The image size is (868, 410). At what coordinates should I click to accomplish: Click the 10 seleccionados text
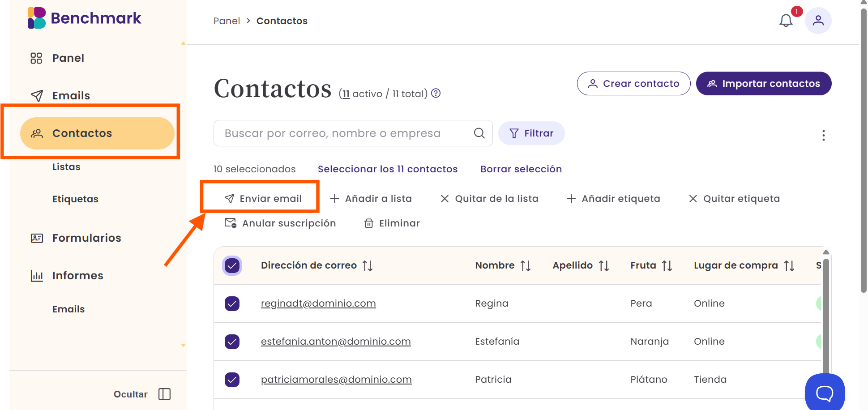254,169
